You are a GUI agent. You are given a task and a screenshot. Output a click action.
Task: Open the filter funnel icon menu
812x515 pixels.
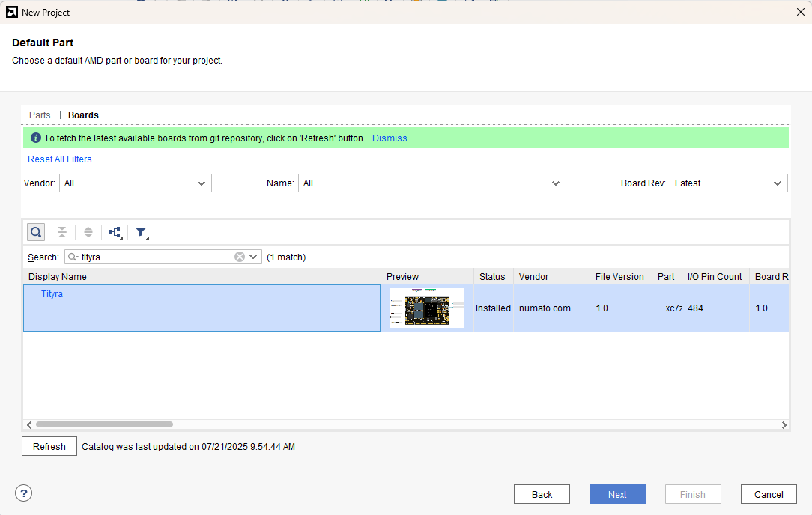point(141,232)
